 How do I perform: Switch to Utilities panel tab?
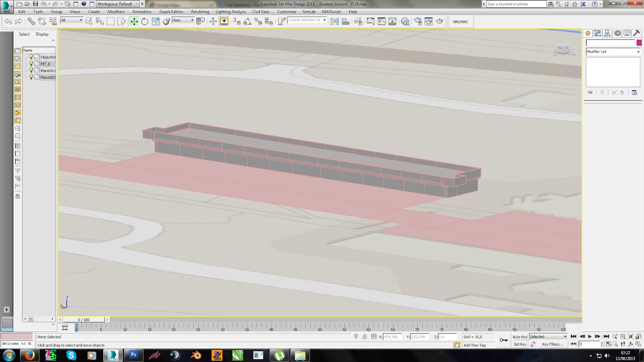[x=637, y=33]
